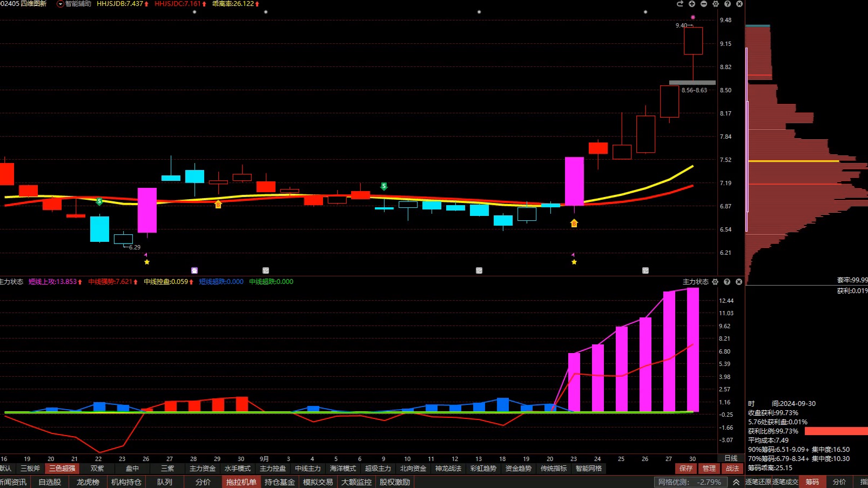Open purple info marker at August 28
This screenshot has height=488, width=868.
pos(194,270)
